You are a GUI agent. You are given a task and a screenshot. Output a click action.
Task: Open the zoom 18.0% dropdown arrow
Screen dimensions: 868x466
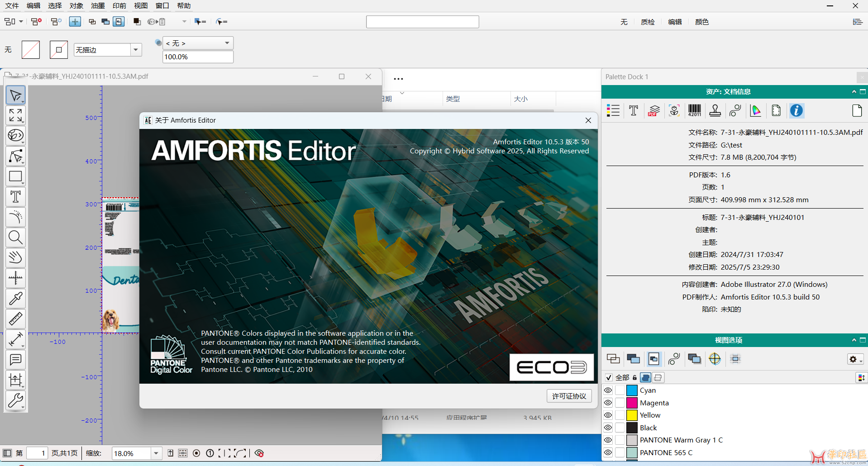156,453
